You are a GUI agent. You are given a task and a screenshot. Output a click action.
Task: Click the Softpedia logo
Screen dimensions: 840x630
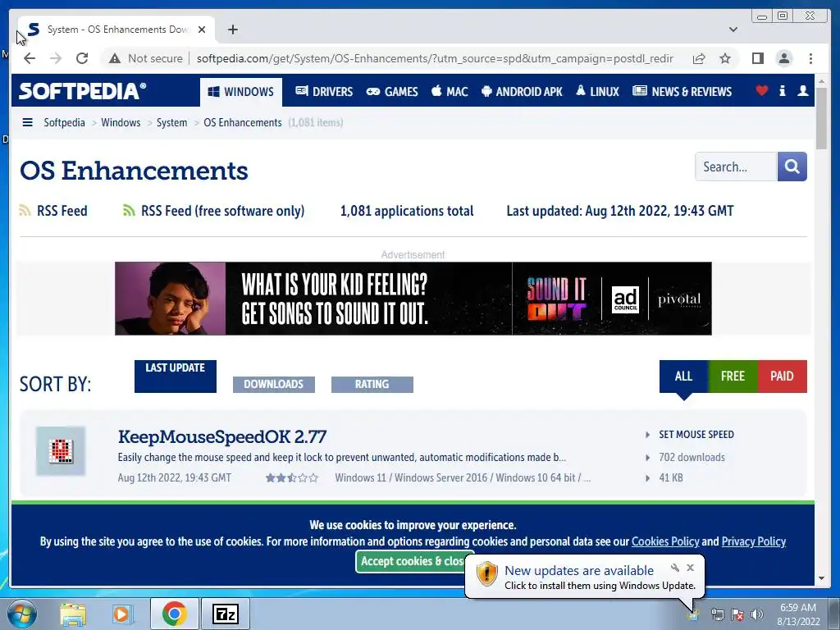(x=82, y=90)
